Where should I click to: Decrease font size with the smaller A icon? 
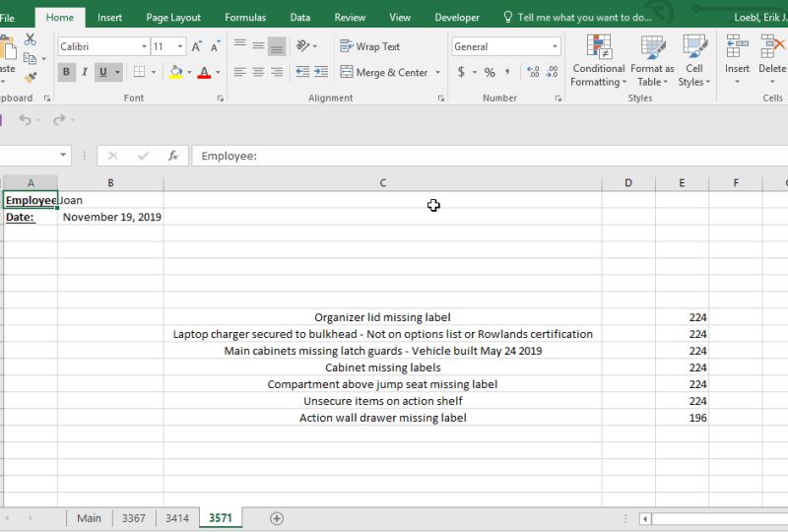(215, 46)
